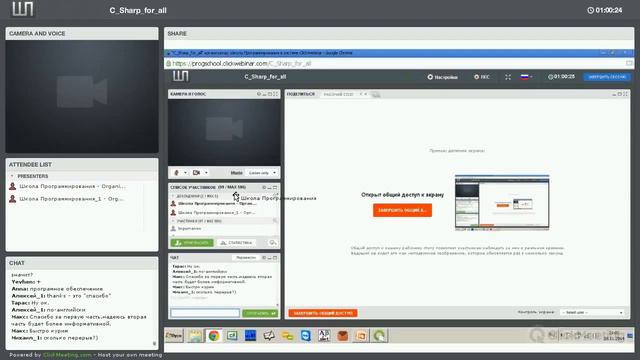
Task: Click the C# app icon on shared taskbar
Action: (232, 336)
